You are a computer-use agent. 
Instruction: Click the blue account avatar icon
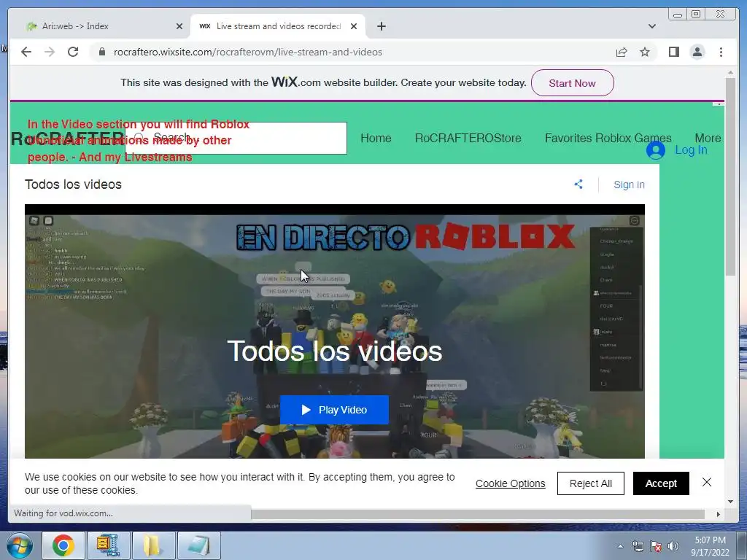(656, 150)
